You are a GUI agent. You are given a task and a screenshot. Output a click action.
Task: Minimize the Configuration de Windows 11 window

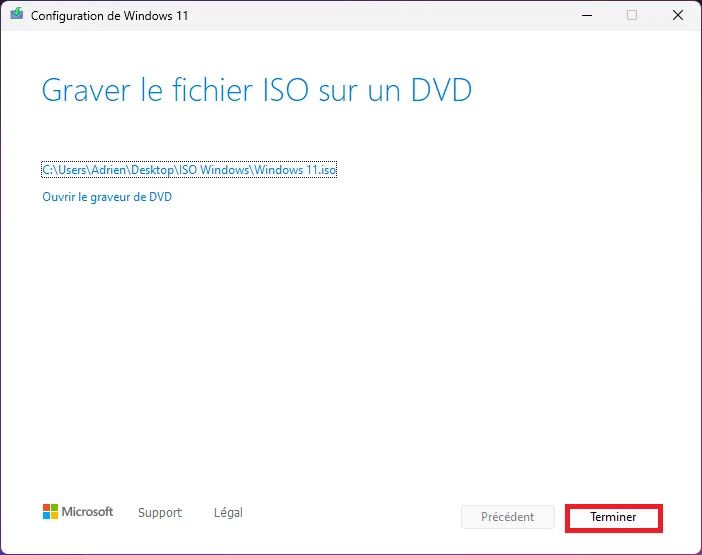click(587, 15)
